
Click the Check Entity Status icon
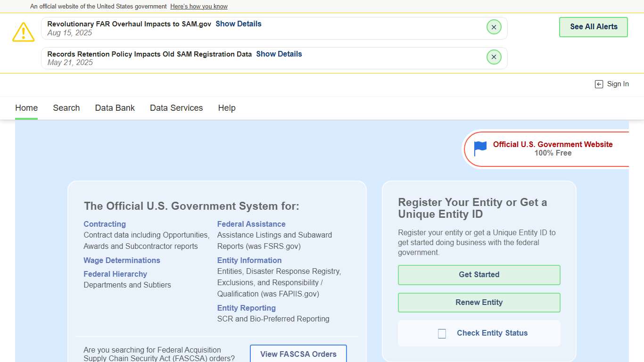point(442,334)
